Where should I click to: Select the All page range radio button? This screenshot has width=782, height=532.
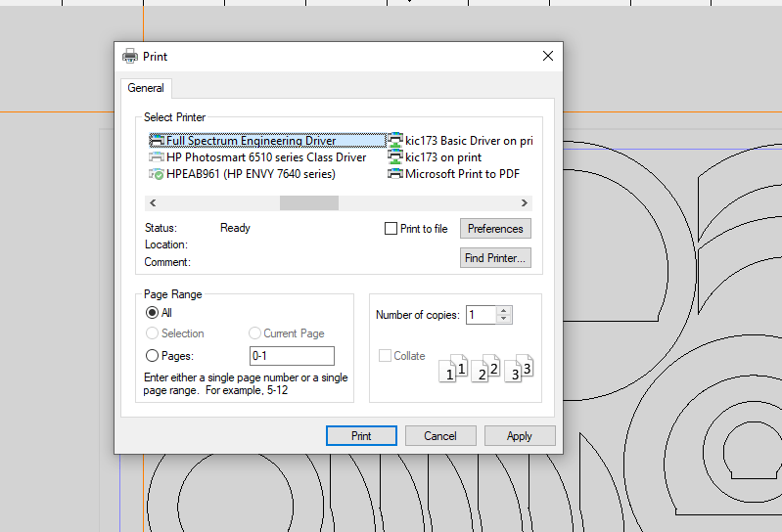pyautogui.click(x=152, y=313)
